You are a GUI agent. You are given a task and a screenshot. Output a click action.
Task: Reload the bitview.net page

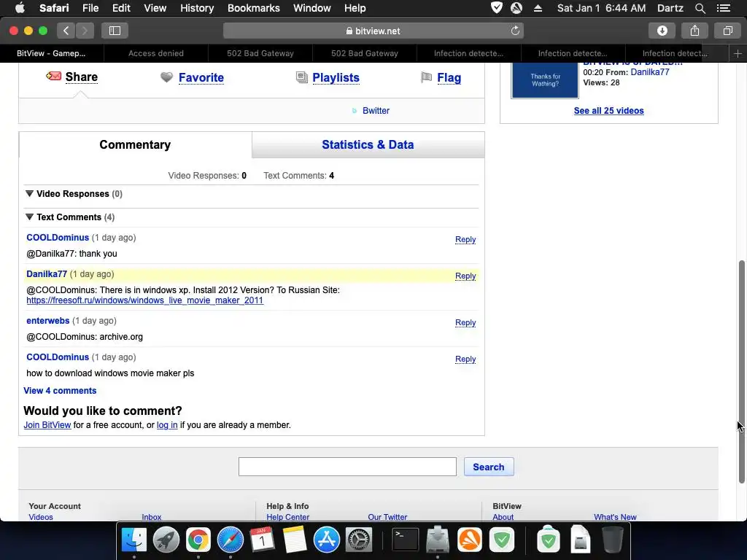click(515, 31)
